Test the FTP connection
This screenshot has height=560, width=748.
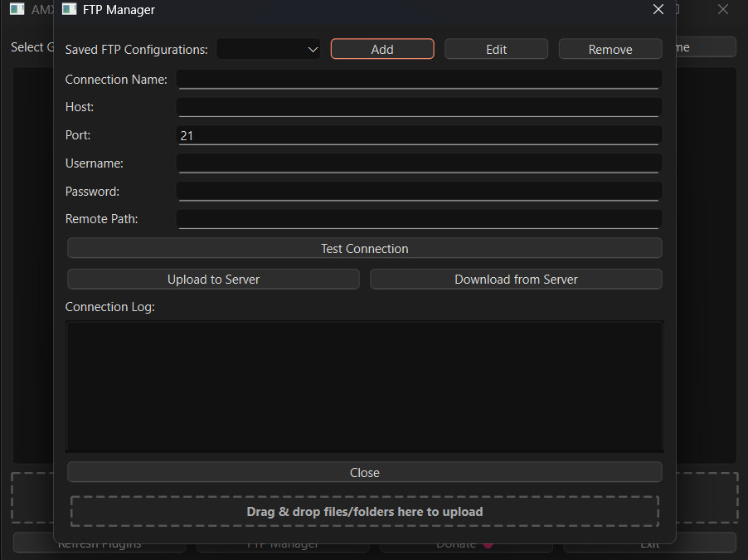[x=364, y=248]
